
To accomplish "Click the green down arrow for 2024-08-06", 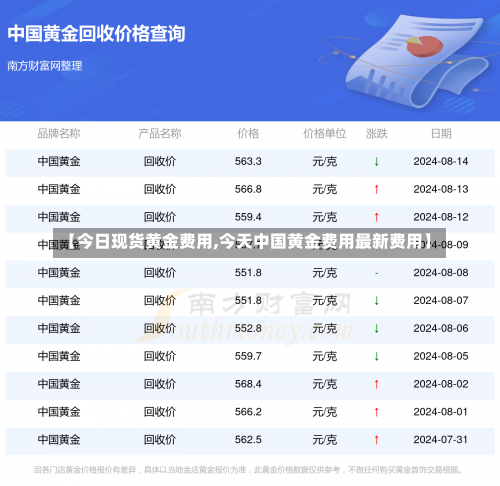I will [x=376, y=329].
